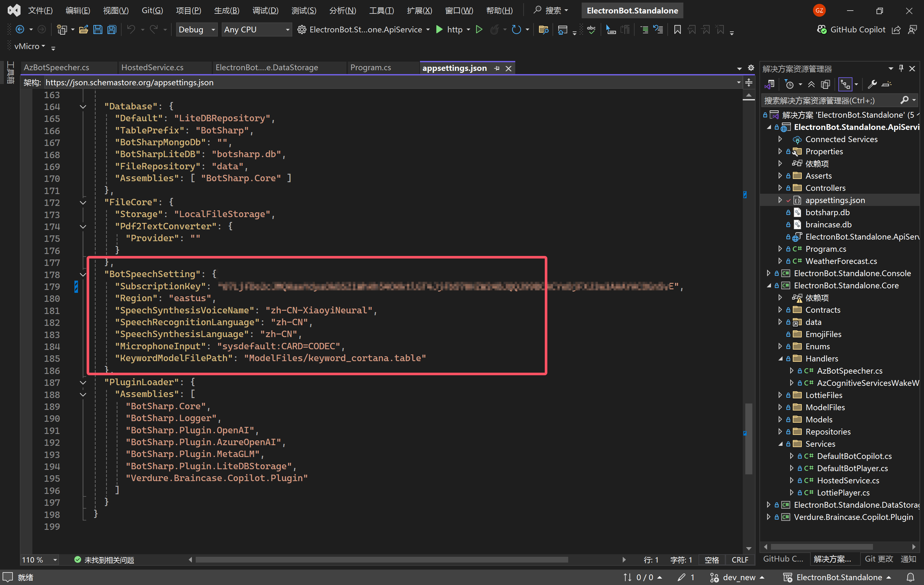
Task: Click the spell checker abc icon
Action: click(x=591, y=30)
